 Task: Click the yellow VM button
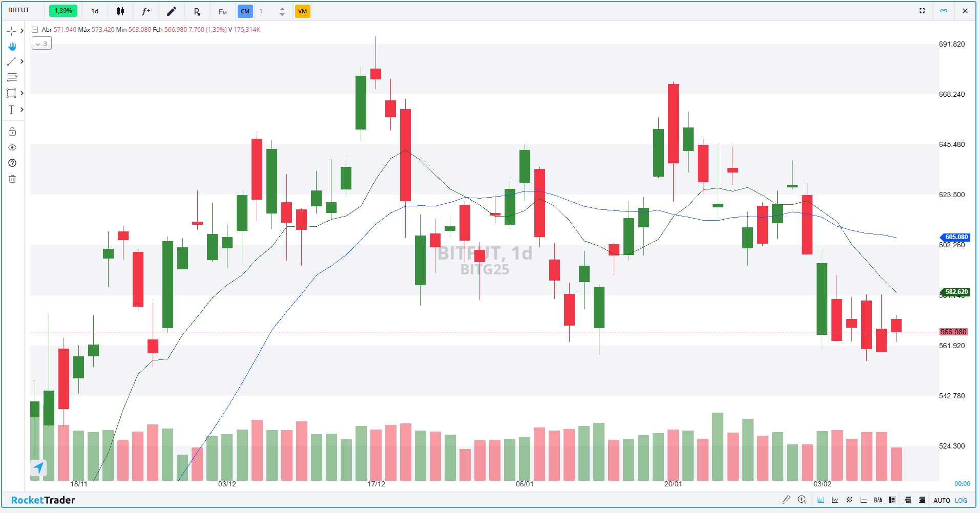pyautogui.click(x=302, y=11)
